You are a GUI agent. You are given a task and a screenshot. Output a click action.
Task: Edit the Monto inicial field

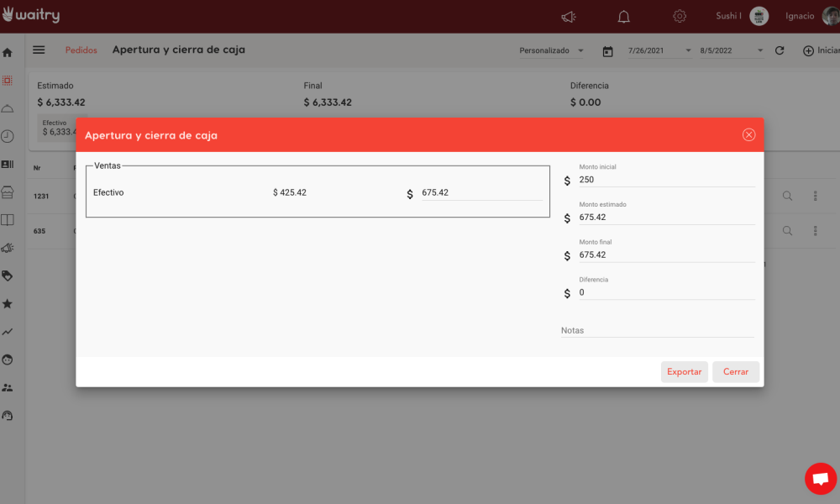tap(665, 180)
